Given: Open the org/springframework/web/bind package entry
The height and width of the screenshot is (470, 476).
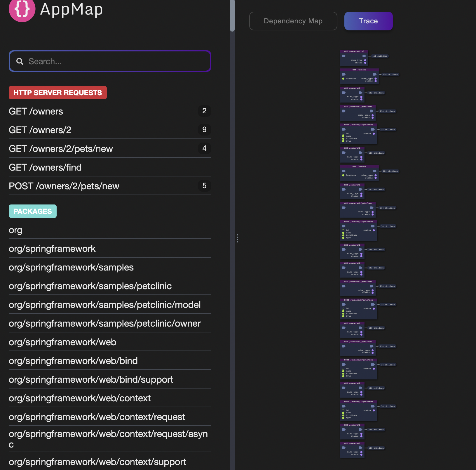Looking at the screenshot, I should click(73, 361).
